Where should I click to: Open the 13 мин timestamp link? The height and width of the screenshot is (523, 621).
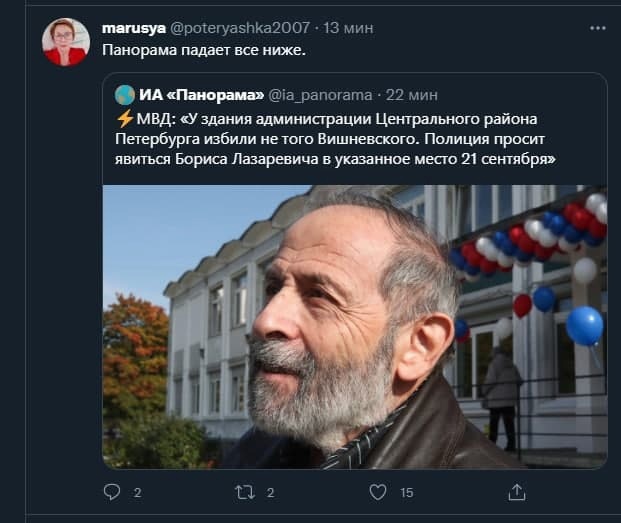pyautogui.click(x=348, y=28)
